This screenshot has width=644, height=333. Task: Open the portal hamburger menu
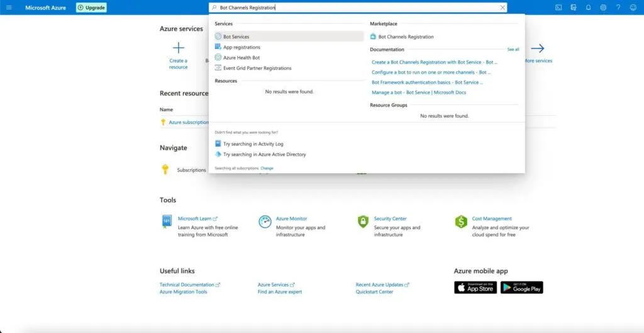coord(9,8)
